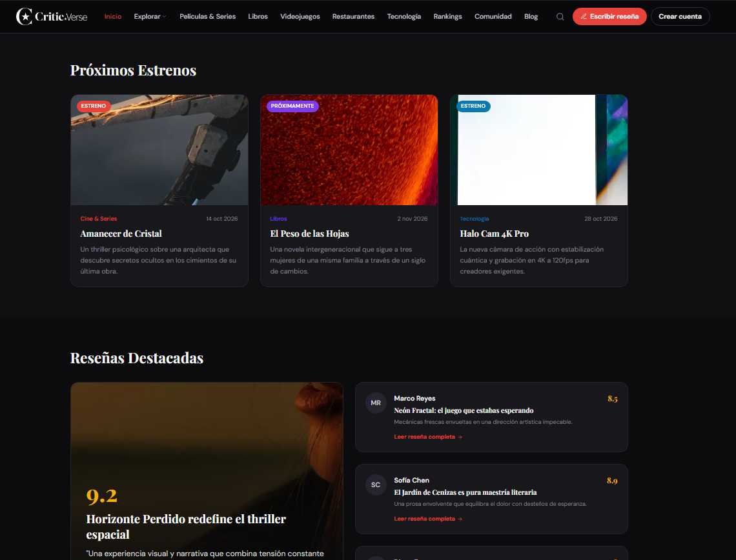Image resolution: width=736 pixels, height=560 pixels.
Task: Click reviewer name Marco Reyes
Action: point(414,398)
